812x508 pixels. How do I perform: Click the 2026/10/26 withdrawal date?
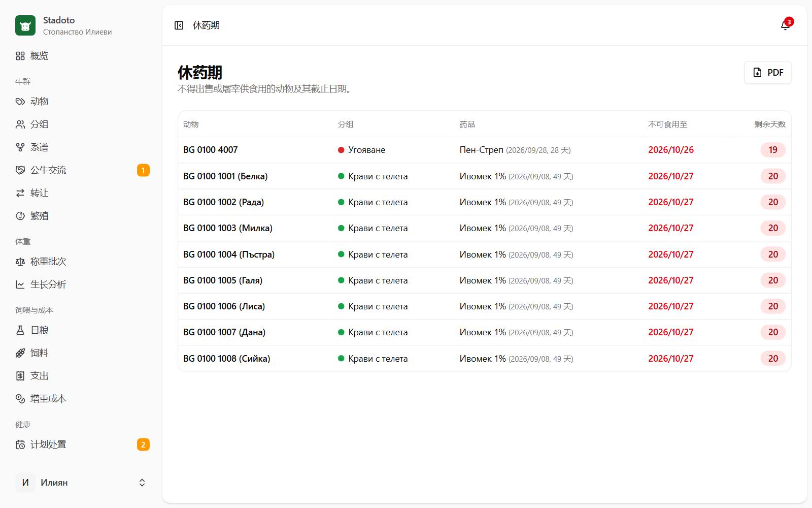pyautogui.click(x=671, y=150)
